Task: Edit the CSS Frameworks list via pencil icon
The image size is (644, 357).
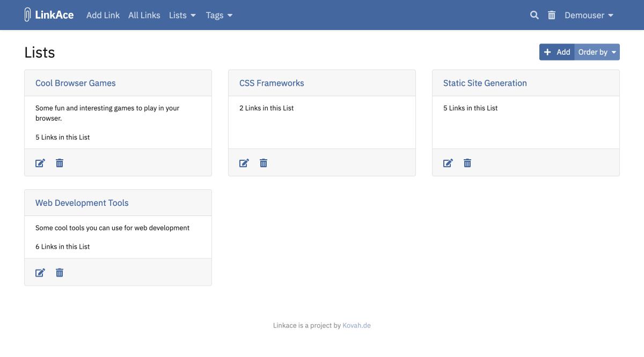Action: [x=244, y=163]
